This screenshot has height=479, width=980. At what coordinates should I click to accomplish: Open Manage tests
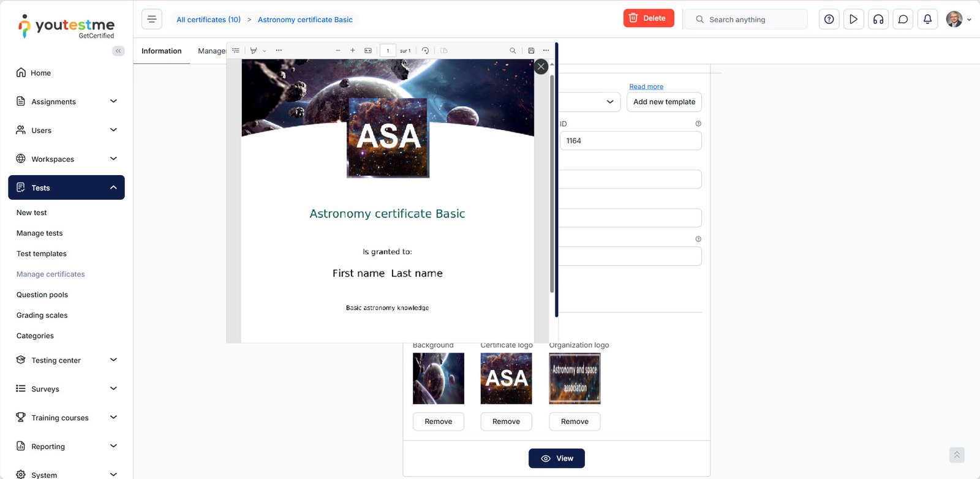coord(40,233)
